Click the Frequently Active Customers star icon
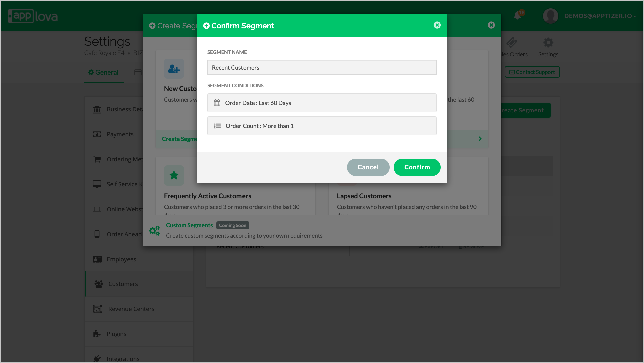 [174, 175]
